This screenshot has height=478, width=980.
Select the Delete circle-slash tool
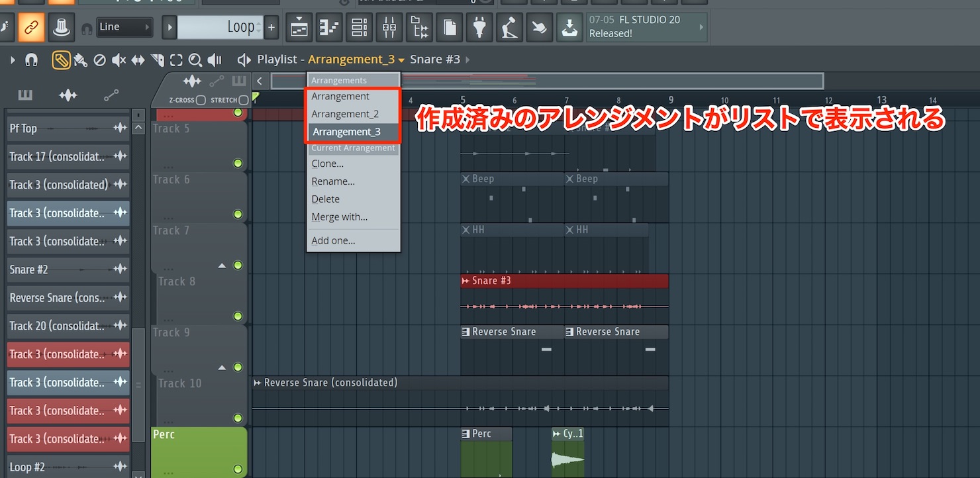[99, 60]
